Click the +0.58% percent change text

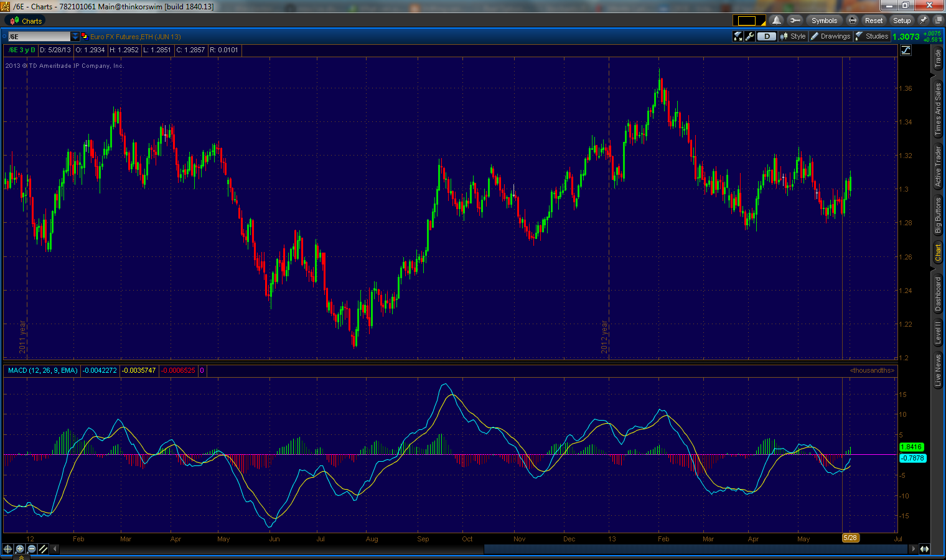pyautogui.click(x=933, y=40)
